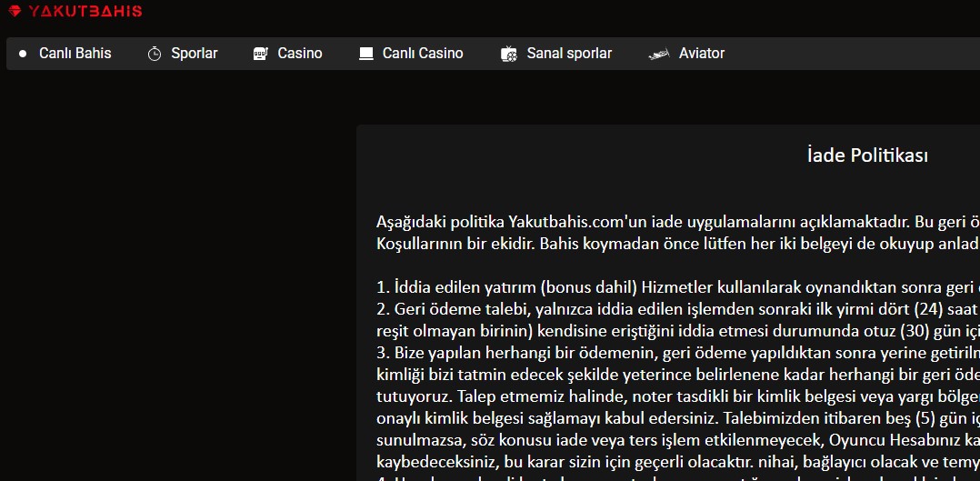Click the line 'kimliği bizi tatmin edecek şekilde'

[678, 376]
